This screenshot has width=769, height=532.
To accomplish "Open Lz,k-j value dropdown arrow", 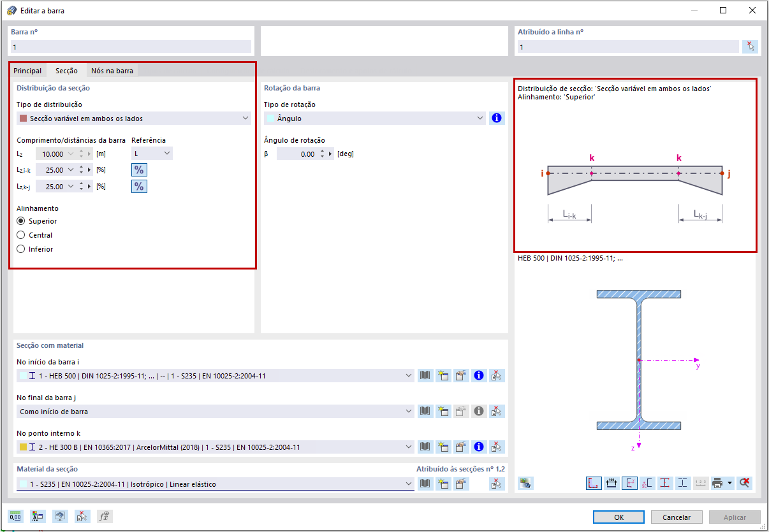I will point(70,187).
